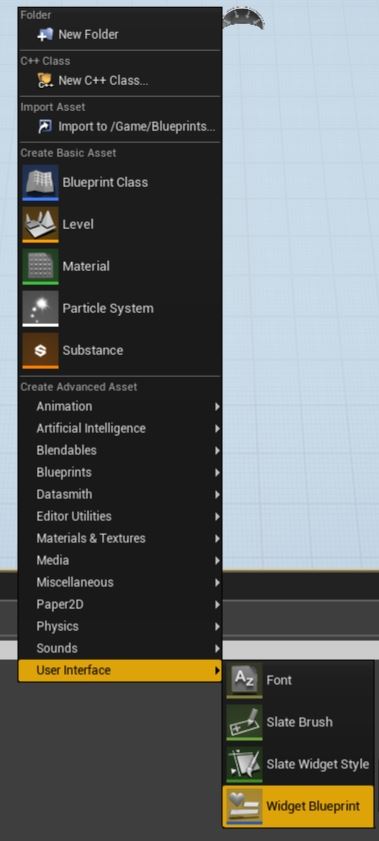The height and width of the screenshot is (841, 379).
Task: Click the Slate Widget Style icon
Action: [x=244, y=764]
